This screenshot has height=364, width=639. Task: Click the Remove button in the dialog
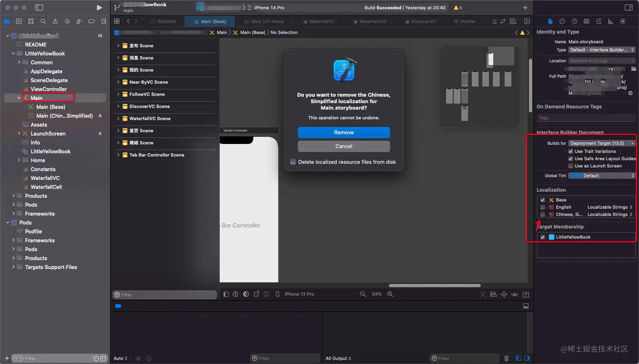(344, 133)
